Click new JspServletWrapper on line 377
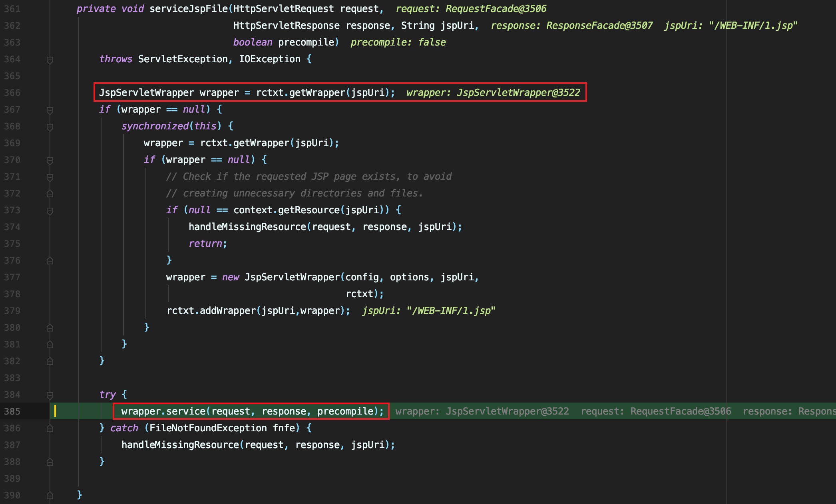Image resolution: width=836 pixels, height=504 pixels. 281,277
